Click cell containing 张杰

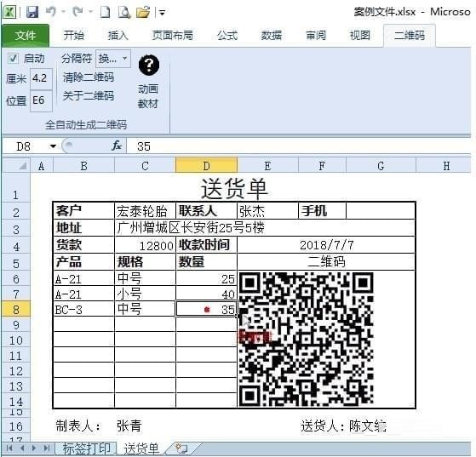(267, 211)
